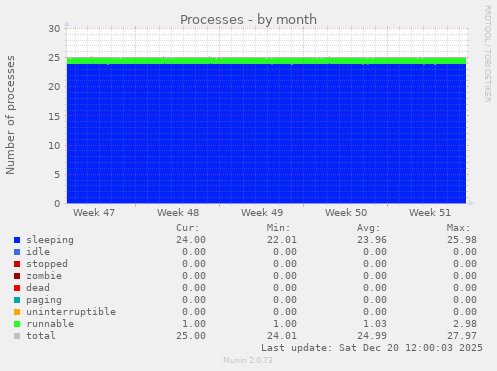Viewport: 497px width, 371px height.
Task: Click the 'Number of processes' y-axis label
Action: [10, 115]
